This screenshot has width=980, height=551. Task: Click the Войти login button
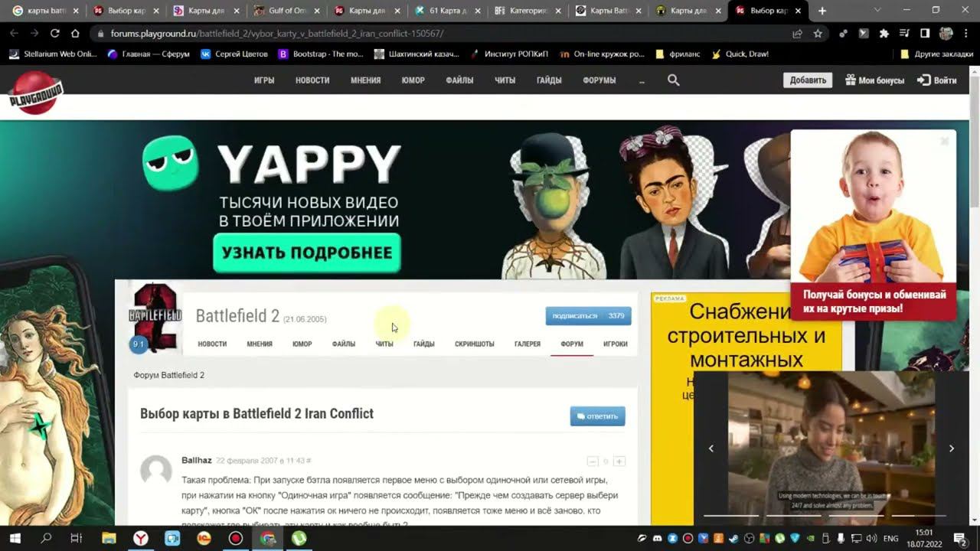tap(937, 80)
